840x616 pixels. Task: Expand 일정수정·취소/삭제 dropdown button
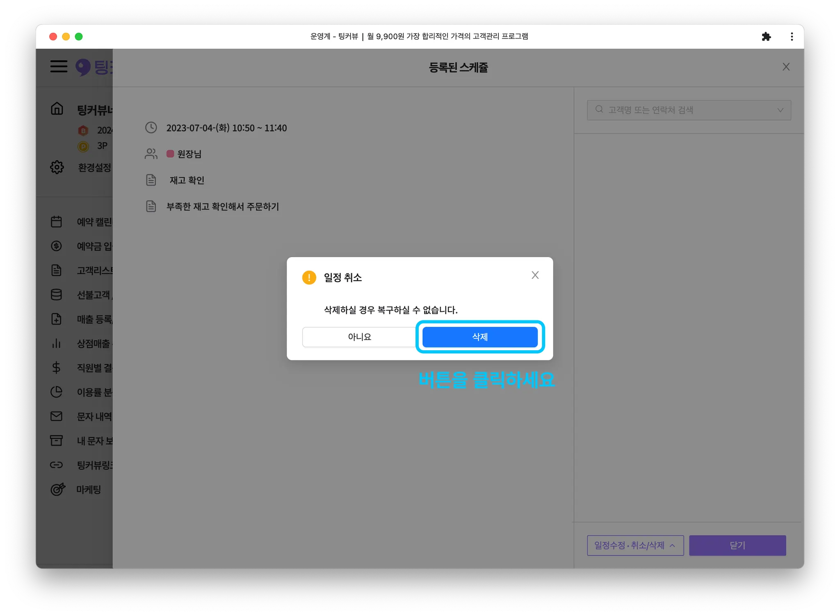pyautogui.click(x=635, y=545)
